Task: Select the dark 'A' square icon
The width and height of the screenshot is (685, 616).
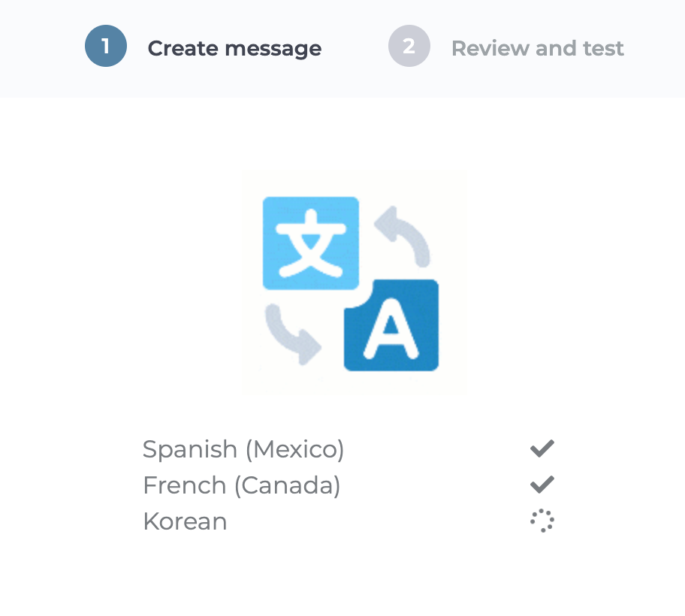Action: pos(393,325)
